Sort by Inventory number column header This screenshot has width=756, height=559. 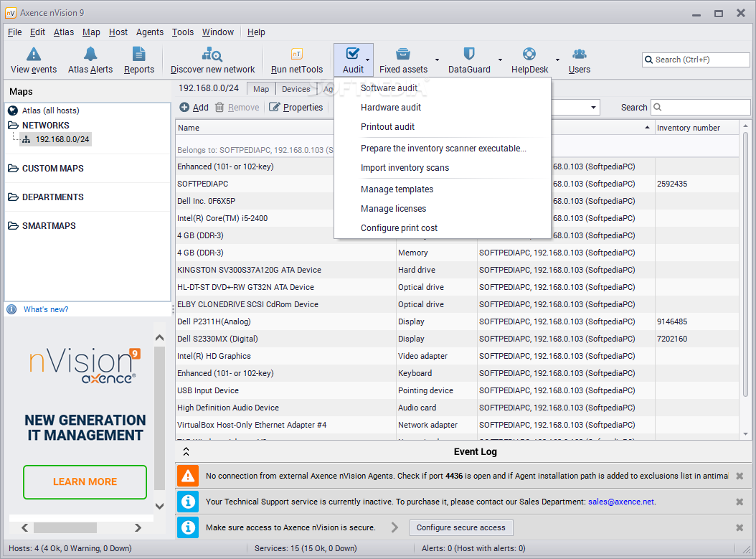(x=696, y=127)
